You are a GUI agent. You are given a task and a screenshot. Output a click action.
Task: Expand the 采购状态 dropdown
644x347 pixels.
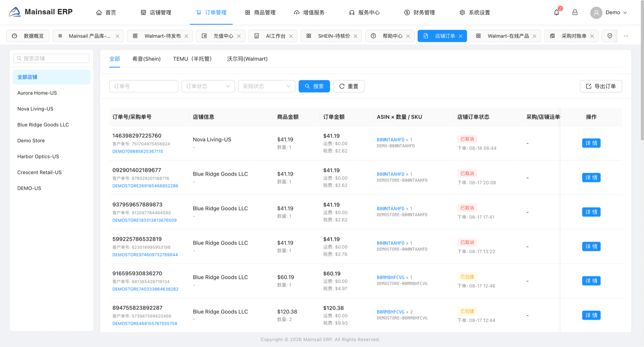click(267, 86)
